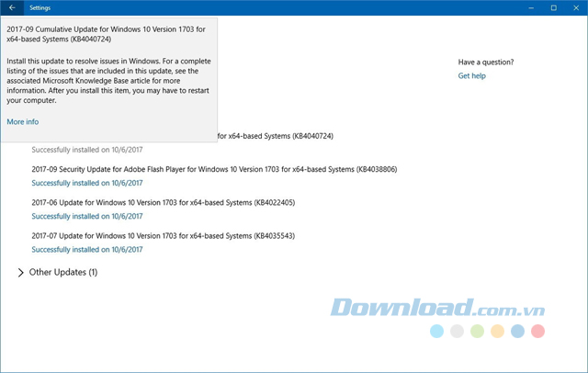Open the Get help link

(471, 75)
